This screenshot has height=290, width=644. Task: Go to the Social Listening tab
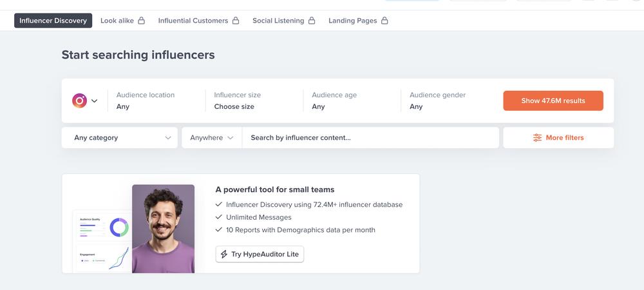coord(283,21)
